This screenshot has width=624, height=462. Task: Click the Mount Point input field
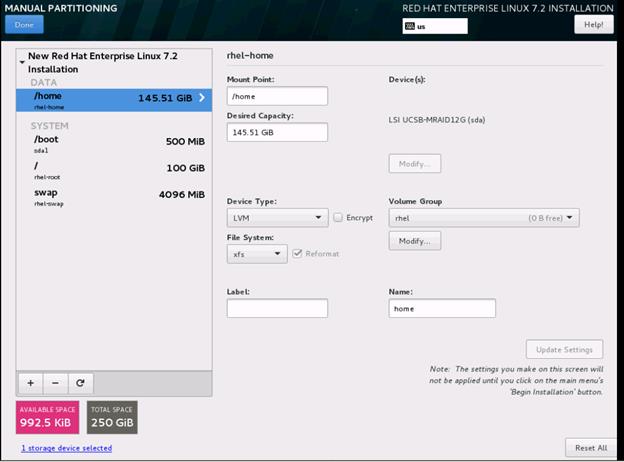coord(277,96)
